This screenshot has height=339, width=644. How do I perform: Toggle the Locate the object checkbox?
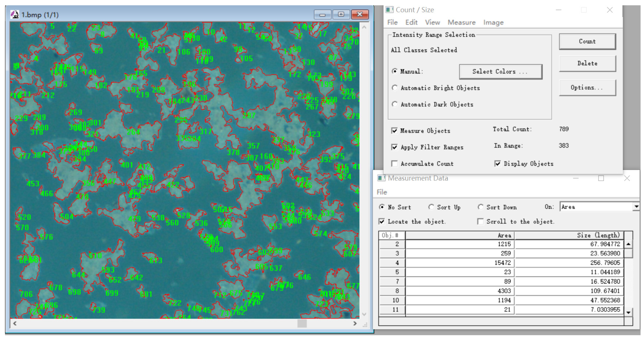point(382,221)
